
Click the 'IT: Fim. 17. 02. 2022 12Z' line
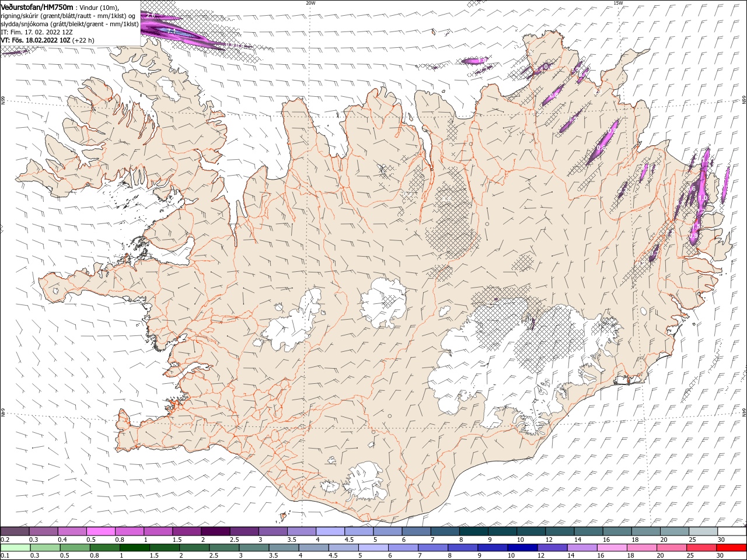point(37,32)
